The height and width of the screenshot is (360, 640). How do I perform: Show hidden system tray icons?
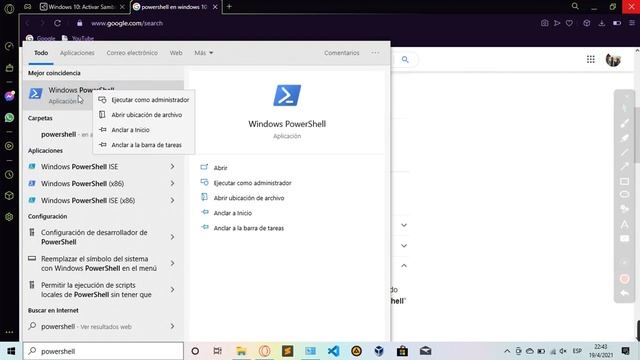[x=507, y=351]
